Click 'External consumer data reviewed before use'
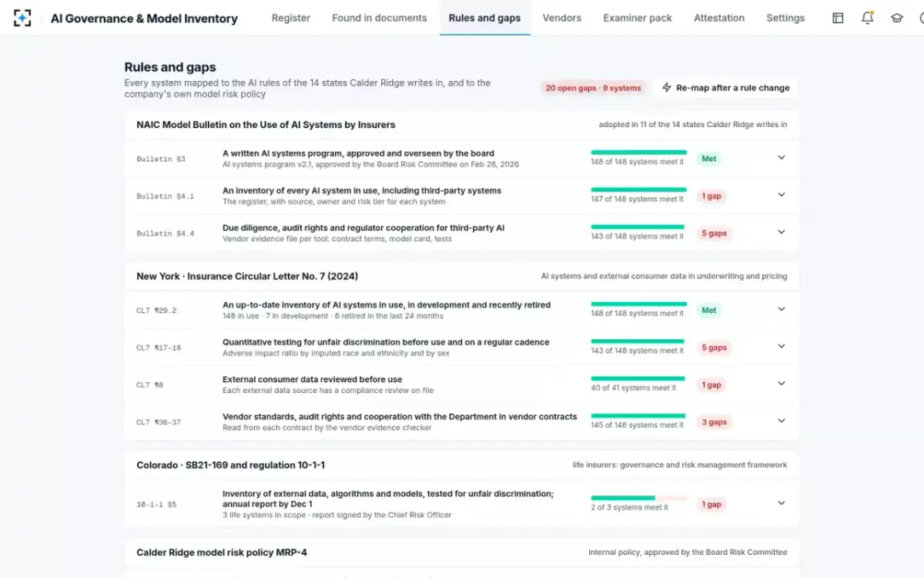924x578 pixels. tap(312, 379)
